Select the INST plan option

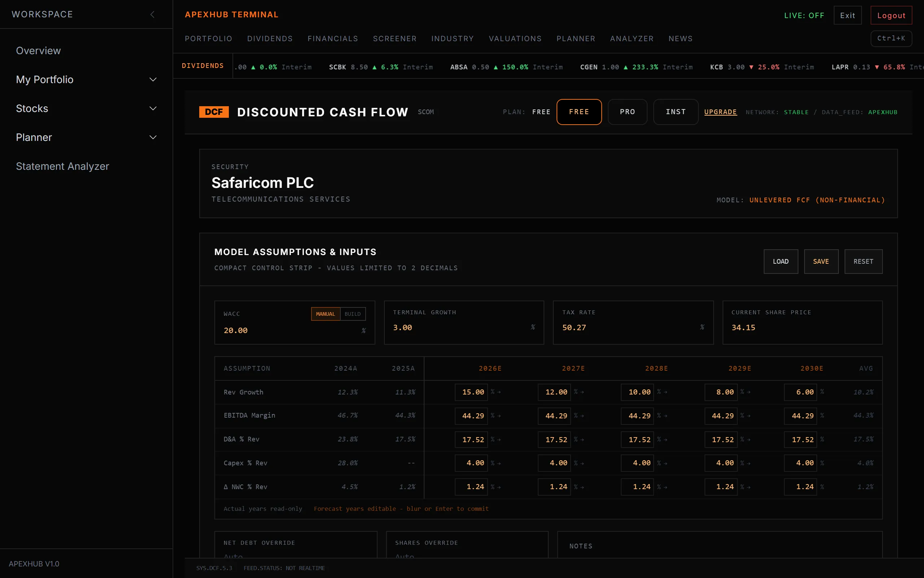coord(675,112)
